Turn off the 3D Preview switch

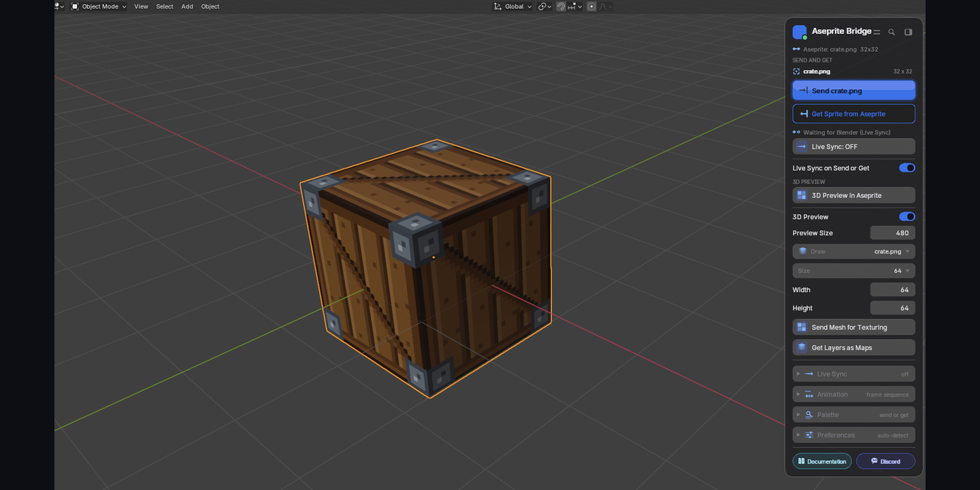click(x=907, y=216)
